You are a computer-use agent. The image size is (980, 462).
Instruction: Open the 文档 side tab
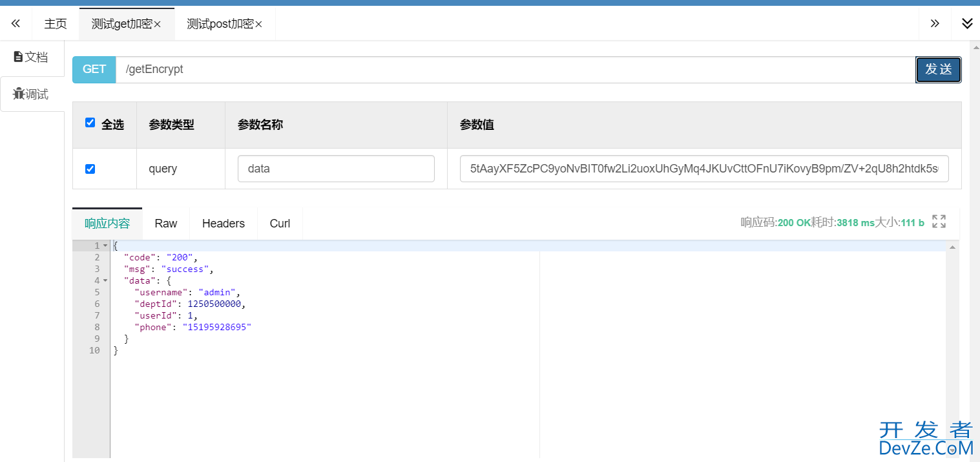click(32, 57)
